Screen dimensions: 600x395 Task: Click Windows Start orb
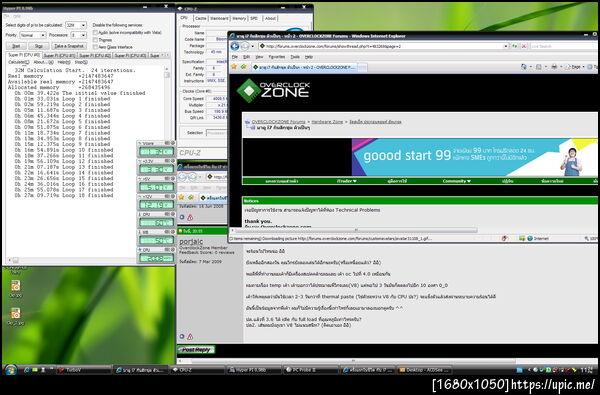tap(10, 370)
